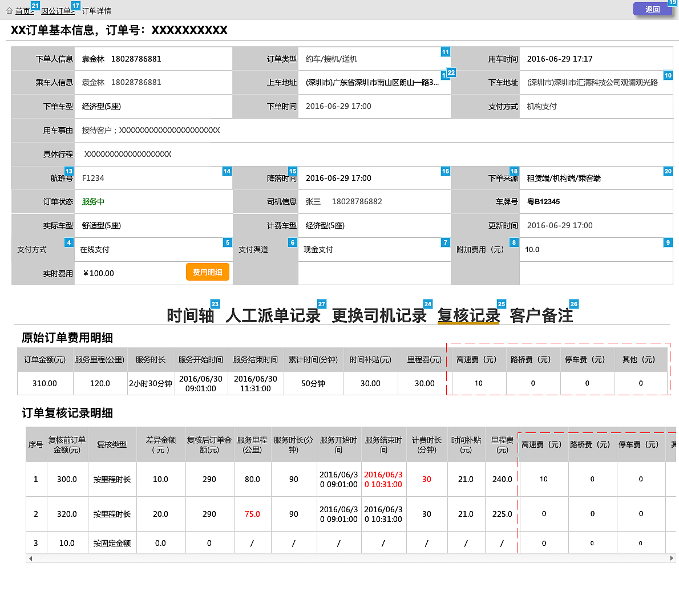Switch to the 时间轴 tab

[191, 315]
